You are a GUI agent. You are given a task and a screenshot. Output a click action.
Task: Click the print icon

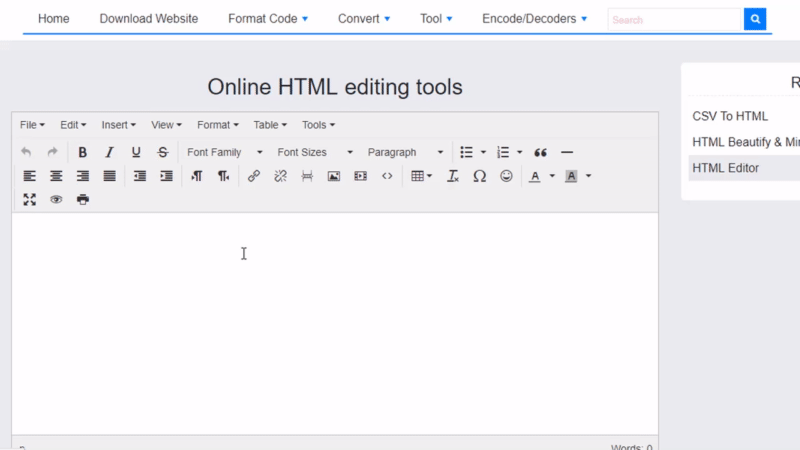click(83, 199)
